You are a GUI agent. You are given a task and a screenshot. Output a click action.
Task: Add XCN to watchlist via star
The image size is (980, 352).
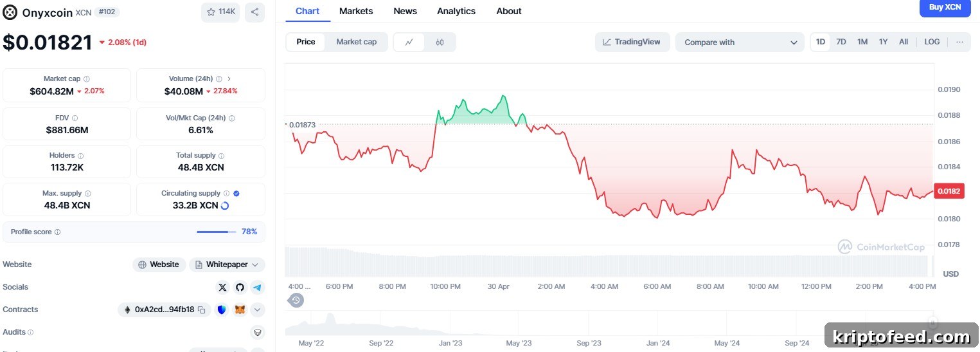[220, 12]
